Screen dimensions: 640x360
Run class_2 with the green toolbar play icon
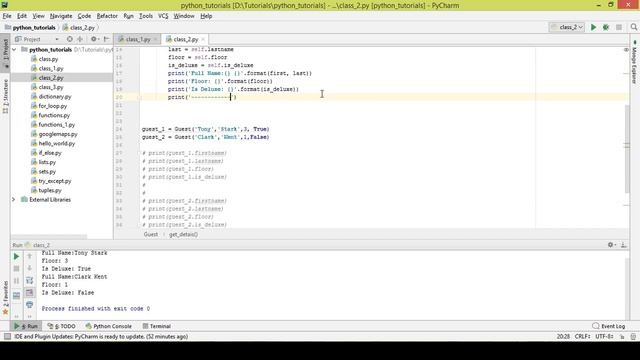tap(593, 27)
